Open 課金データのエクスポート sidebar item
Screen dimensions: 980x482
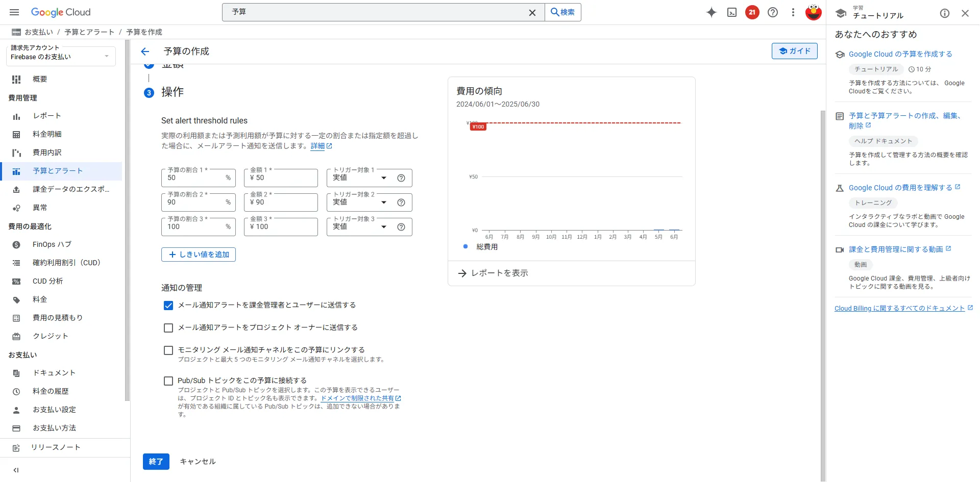point(61,189)
